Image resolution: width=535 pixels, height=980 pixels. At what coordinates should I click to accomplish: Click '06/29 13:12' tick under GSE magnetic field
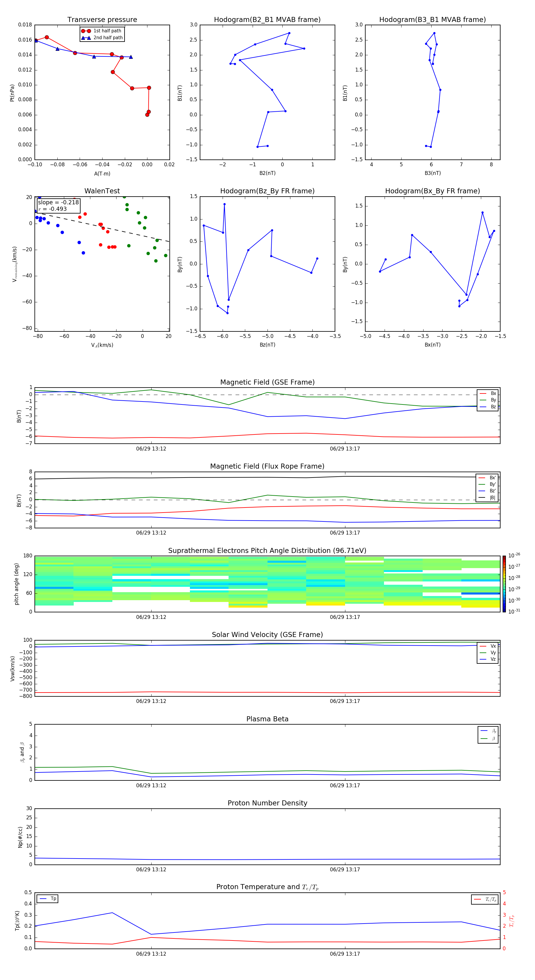[151, 449]
